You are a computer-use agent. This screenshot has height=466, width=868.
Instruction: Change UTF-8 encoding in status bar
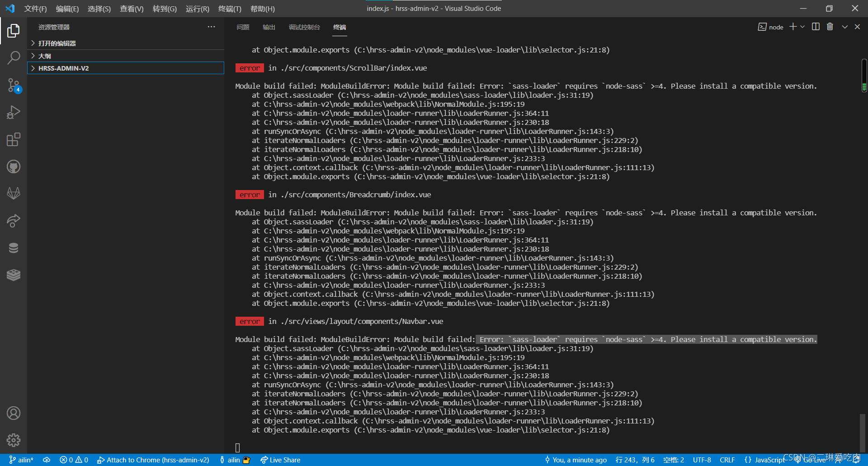tap(702, 460)
